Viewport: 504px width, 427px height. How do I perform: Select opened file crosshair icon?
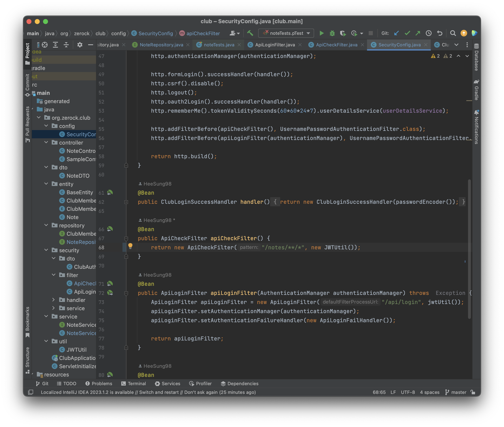(45, 45)
